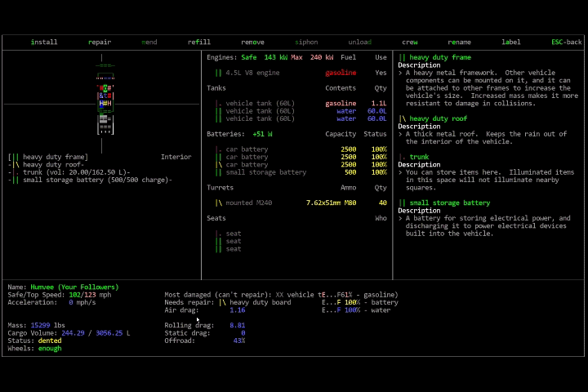Click the heavy duty frame description heading
The height and width of the screenshot is (392, 588).
(x=440, y=57)
